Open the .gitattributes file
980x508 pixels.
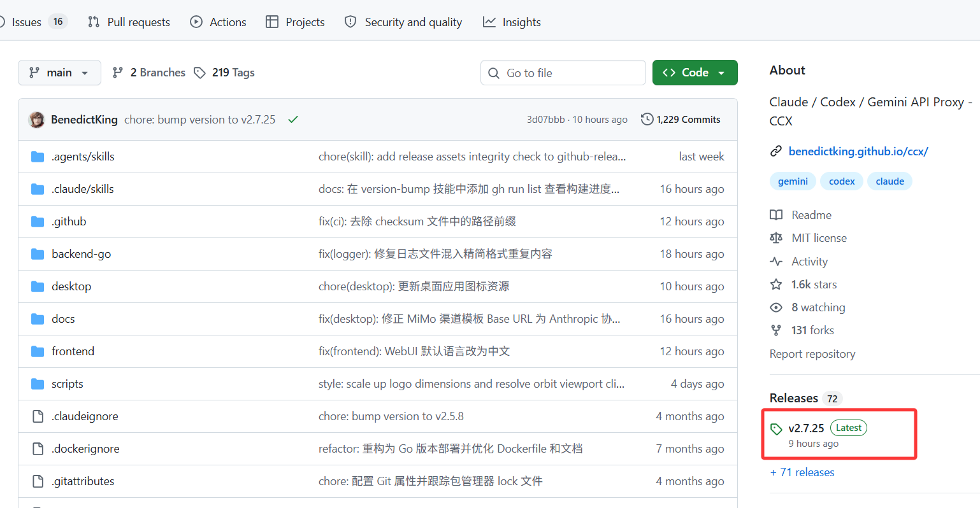83,481
